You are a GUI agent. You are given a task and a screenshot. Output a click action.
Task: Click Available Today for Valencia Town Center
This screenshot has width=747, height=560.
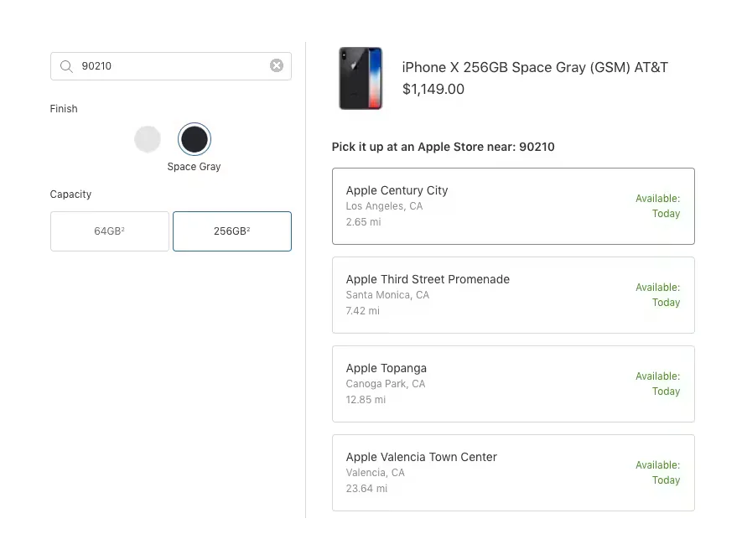pos(658,473)
